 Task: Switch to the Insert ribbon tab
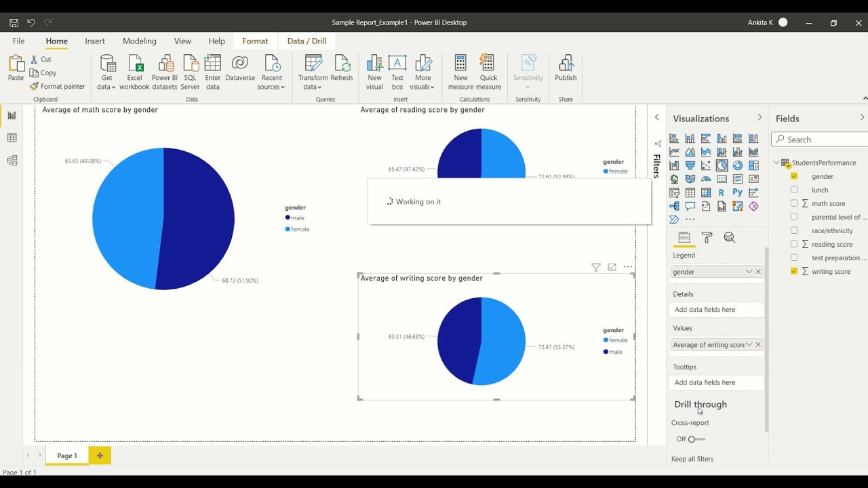tap(95, 41)
